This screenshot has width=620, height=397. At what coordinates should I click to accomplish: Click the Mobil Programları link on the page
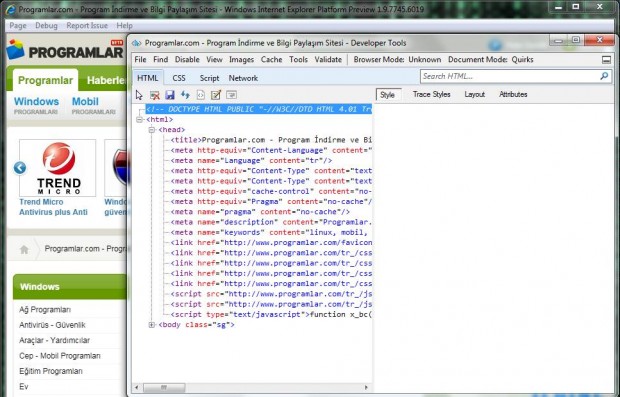(x=93, y=106)
